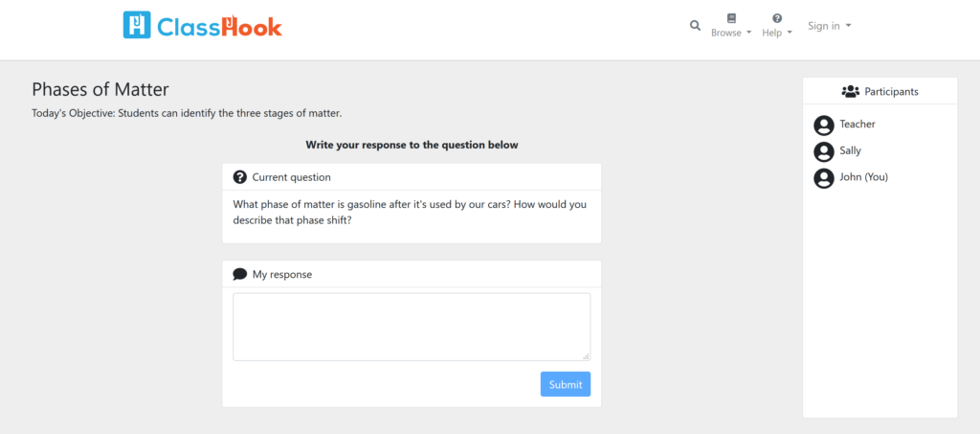Select the Teacher name in participants
Viewport: 980px width, 434px height.
click(x=857, y=124)
